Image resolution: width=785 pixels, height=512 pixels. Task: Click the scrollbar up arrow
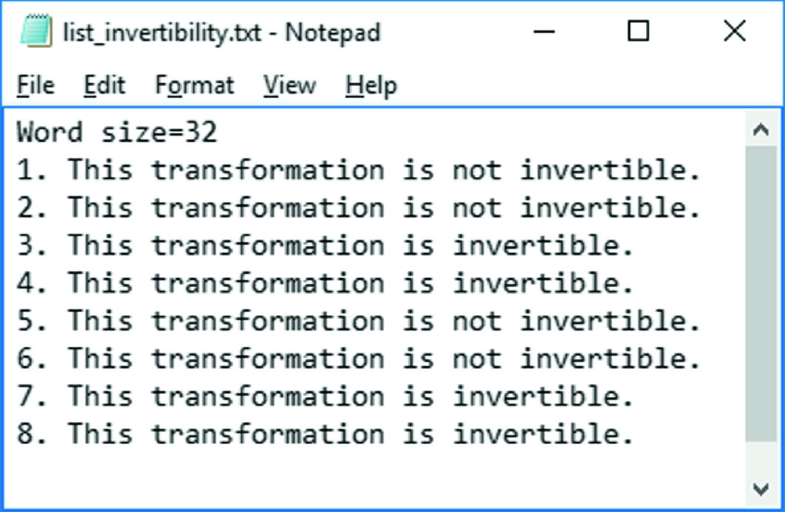[760, 130]
